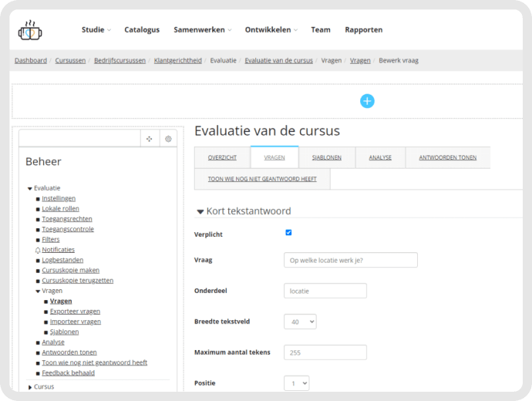Click the coffee mugs site logo

click(30, 30)
